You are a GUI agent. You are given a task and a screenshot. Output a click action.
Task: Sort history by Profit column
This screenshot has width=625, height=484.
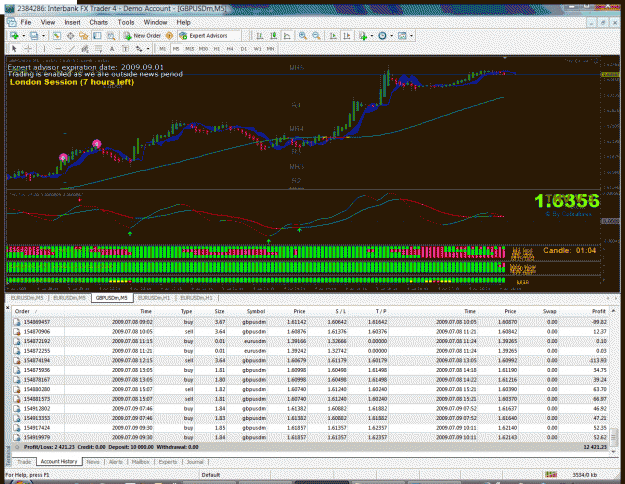[598, 311]
